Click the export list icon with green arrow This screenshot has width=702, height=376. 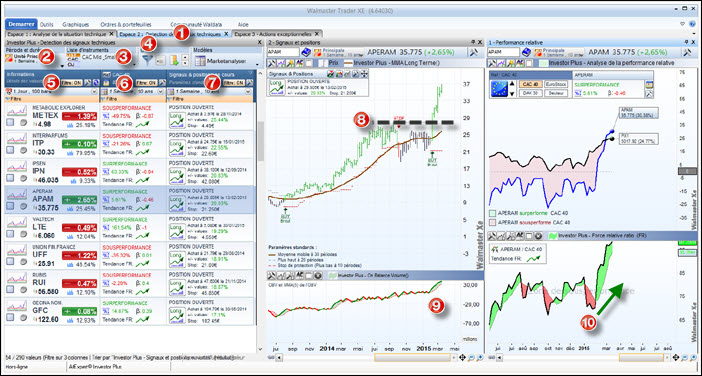coord(175,60)
